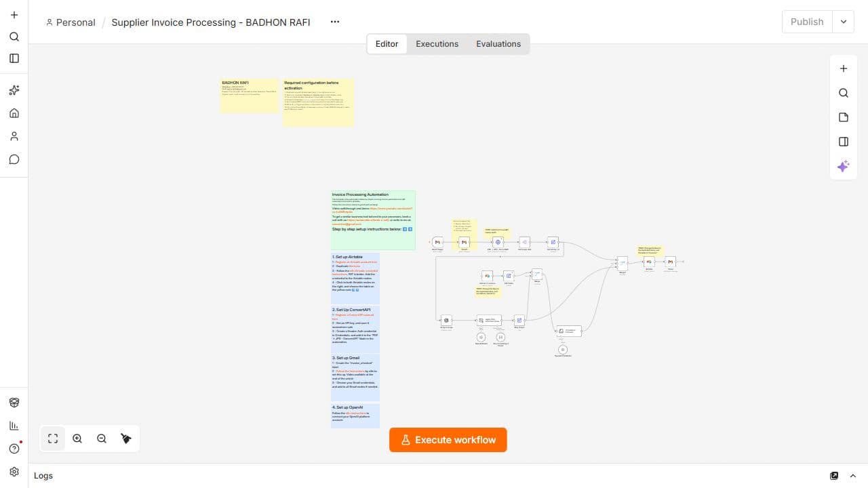Zoom in on the canvas

(77, 439)
